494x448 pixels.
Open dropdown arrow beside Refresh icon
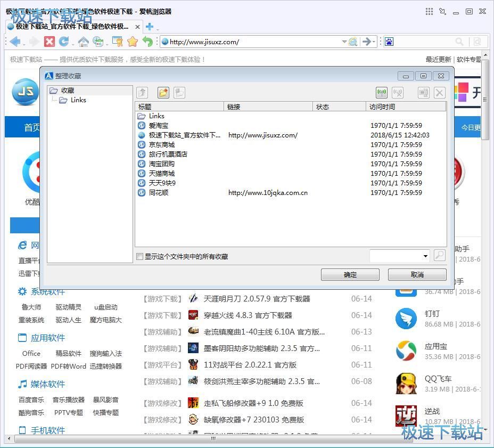[73, 44]
